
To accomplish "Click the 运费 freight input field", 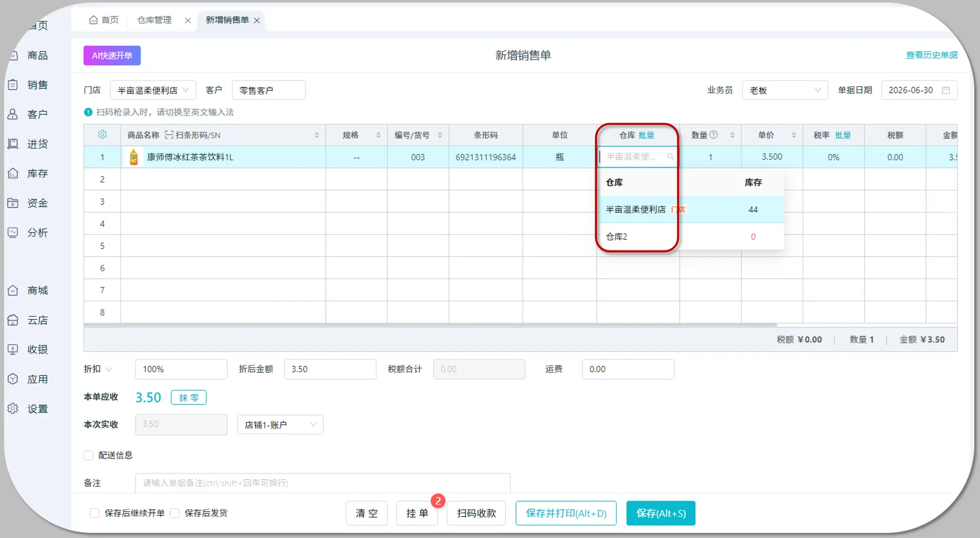I will pos(628,369).
